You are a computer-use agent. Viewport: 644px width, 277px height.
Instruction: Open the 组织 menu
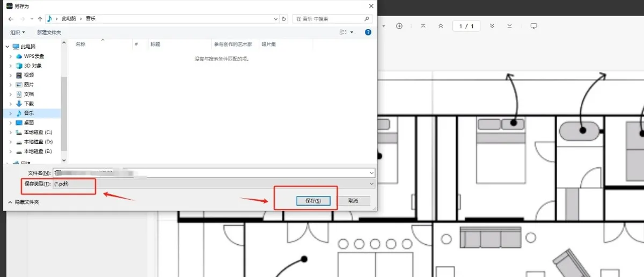18,32
